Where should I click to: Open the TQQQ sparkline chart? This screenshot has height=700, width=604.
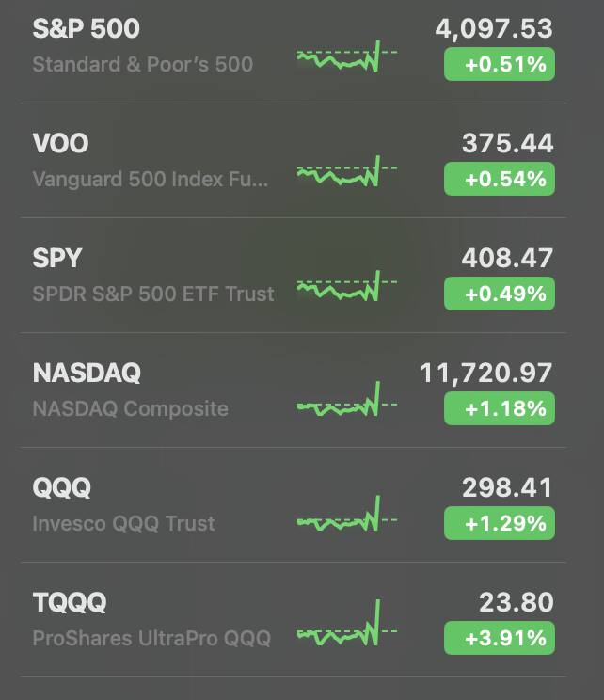(347, 623)
